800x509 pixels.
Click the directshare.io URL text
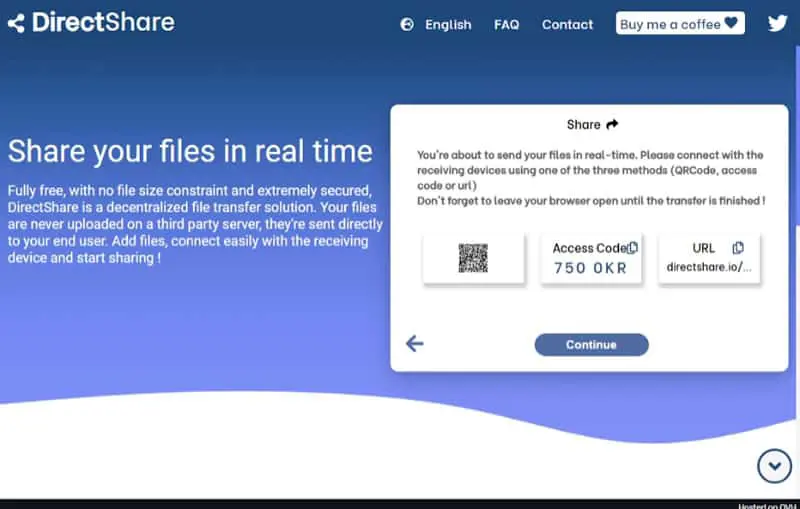pyautogui.click(x=709, y=267)
